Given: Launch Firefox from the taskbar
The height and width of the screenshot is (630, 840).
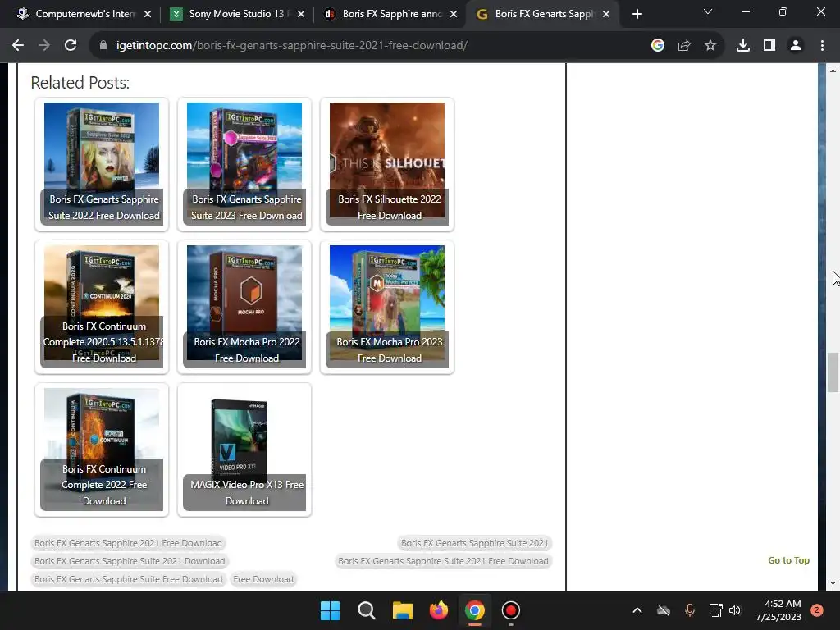Looking at the screenshot, I should [439, 610].
